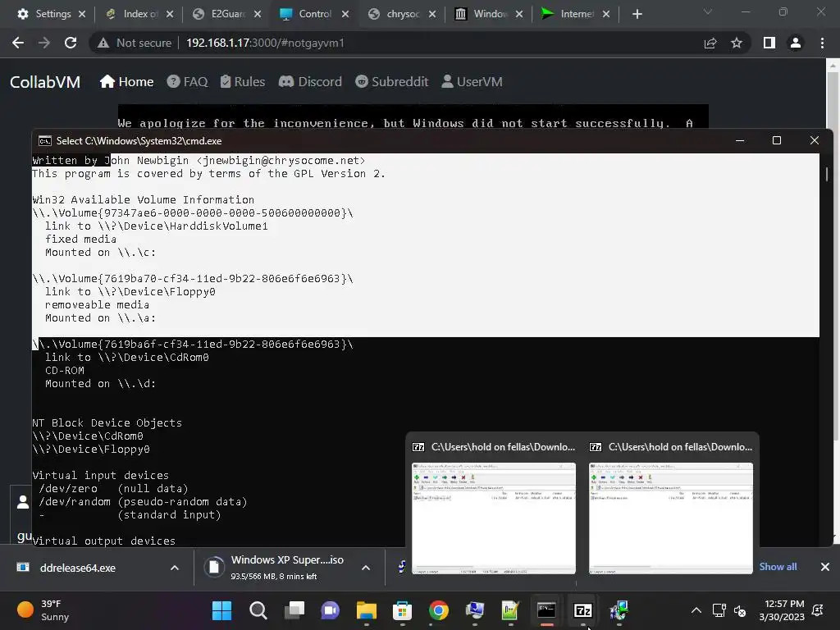
Task: Focus the address bar URL
Action: coord(265,43)
